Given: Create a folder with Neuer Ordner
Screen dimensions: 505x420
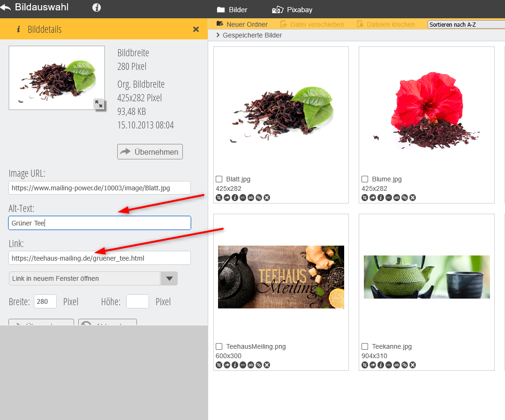Looking at the screenshot, I should tap(242, 24).
